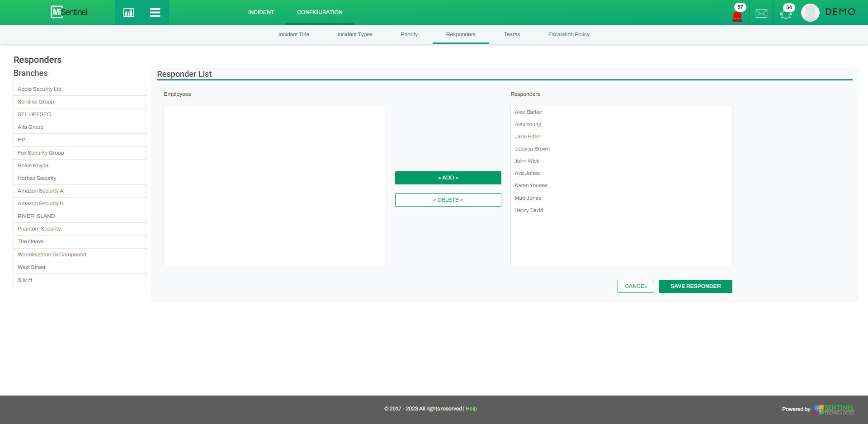Click the MiSentinel logo

69,12
